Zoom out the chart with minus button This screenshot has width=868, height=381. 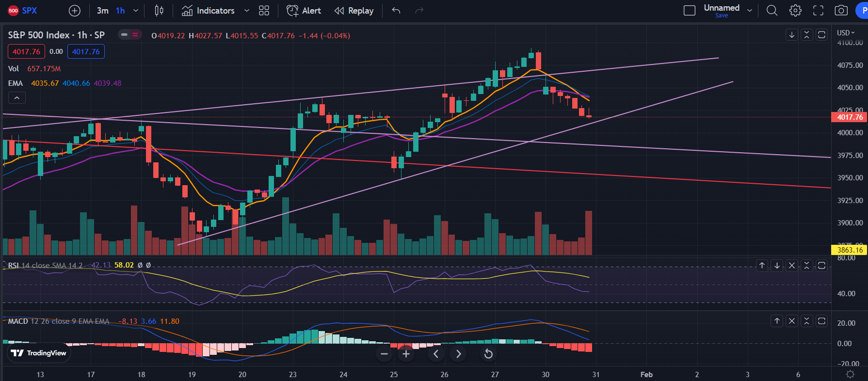[x=385, y=354]
